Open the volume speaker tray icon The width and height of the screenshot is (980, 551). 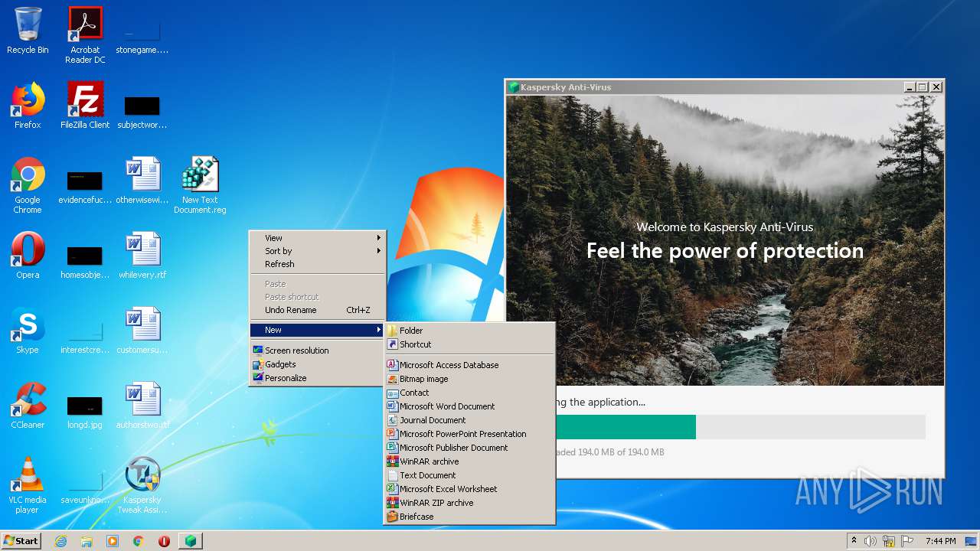pos(871,541)
